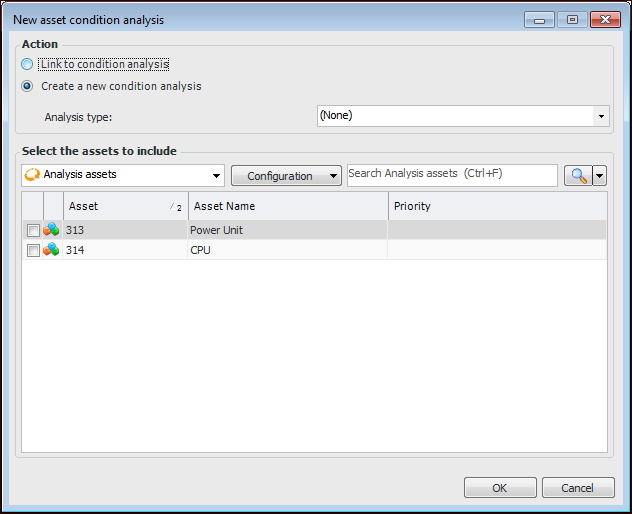632x514 pixels.
Task: Expand the search options arrow beside magnifier
Action: 599,176
